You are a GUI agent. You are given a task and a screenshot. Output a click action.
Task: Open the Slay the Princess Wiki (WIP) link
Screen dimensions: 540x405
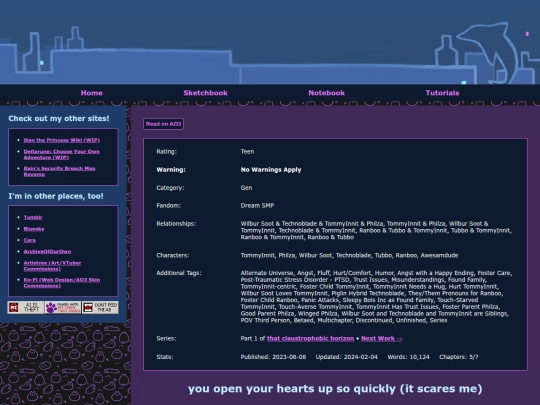click(x=62, y=140)
